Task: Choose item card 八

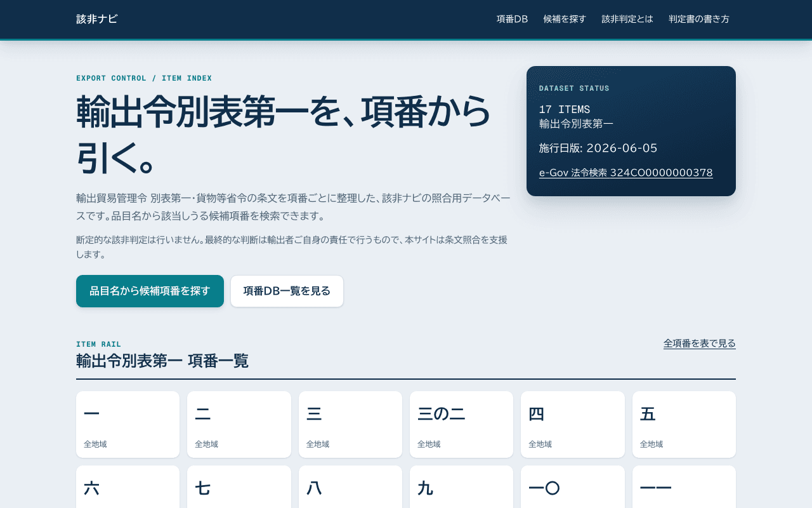Action: [x=350, y=487]
